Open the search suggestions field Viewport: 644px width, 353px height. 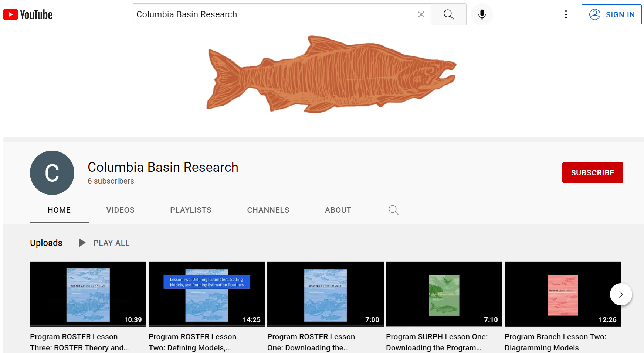coord(259,14)
